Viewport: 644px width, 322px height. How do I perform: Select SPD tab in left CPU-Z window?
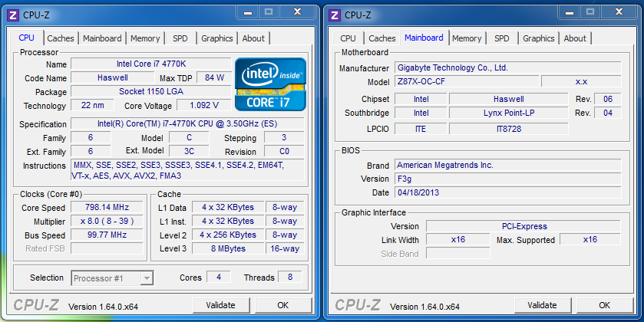(180, 38)
